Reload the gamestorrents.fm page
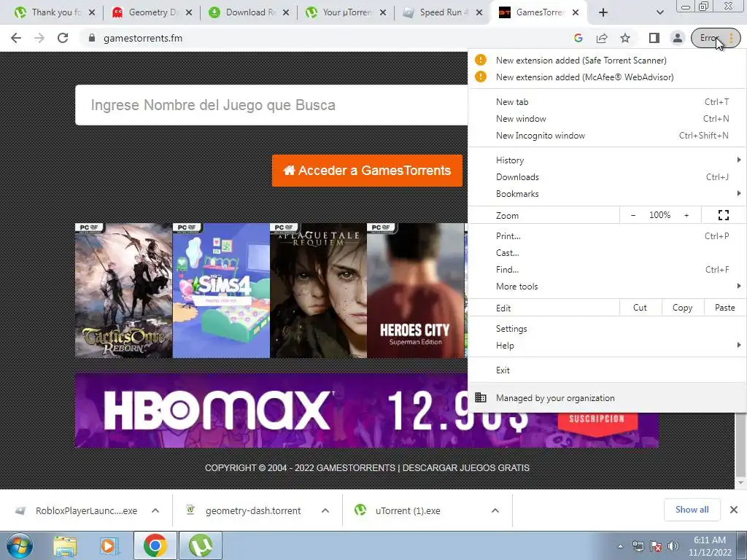Image resolution: width=747 pixels, height=560 pixels. pyautogui.click(x=63, y=38)
